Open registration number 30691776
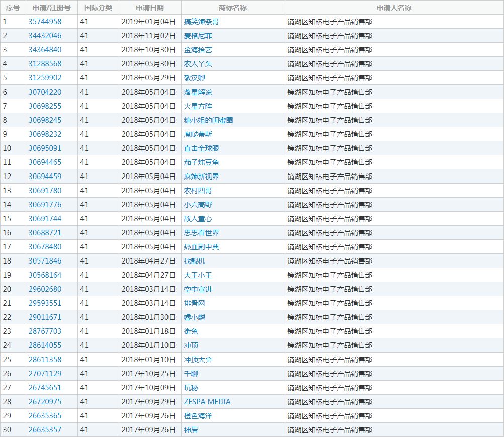The width and height of the screenshot is (504, 437). (x=45, y=205)
